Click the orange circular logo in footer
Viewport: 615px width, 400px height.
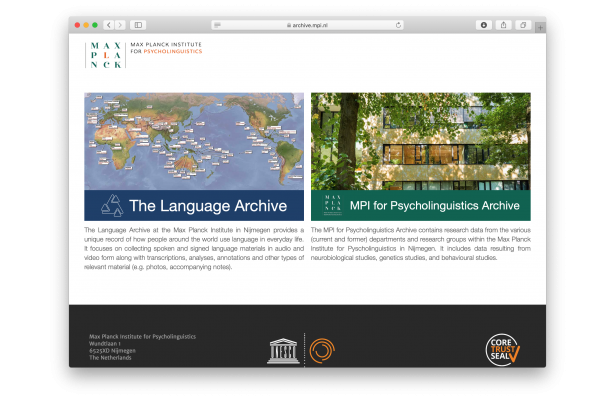[322, 350]
